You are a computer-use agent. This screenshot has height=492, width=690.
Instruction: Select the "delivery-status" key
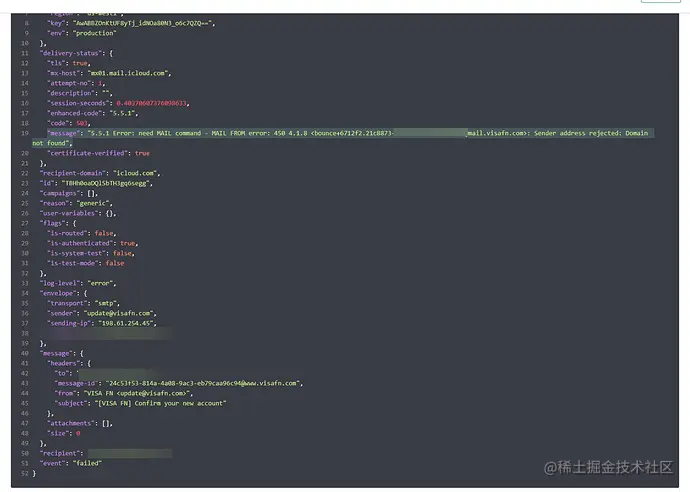69,53
